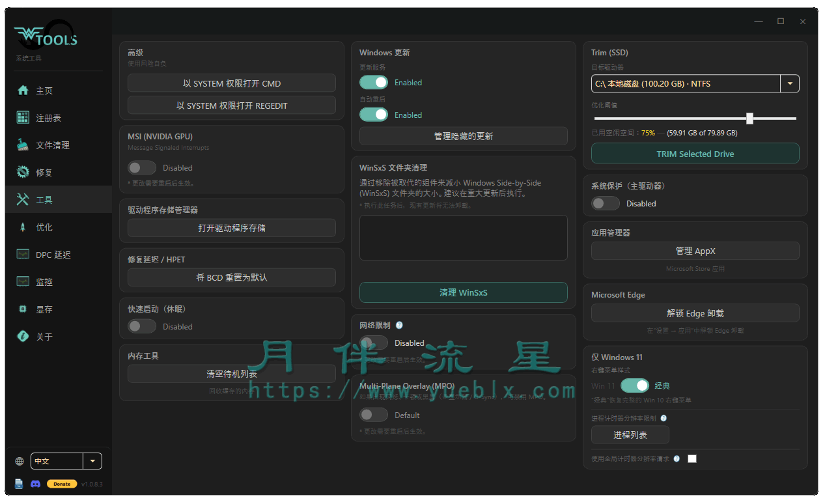Open the 主页 sidebar tab
Viewport: 825px width, 504px height.
click(x=59, y=91)
